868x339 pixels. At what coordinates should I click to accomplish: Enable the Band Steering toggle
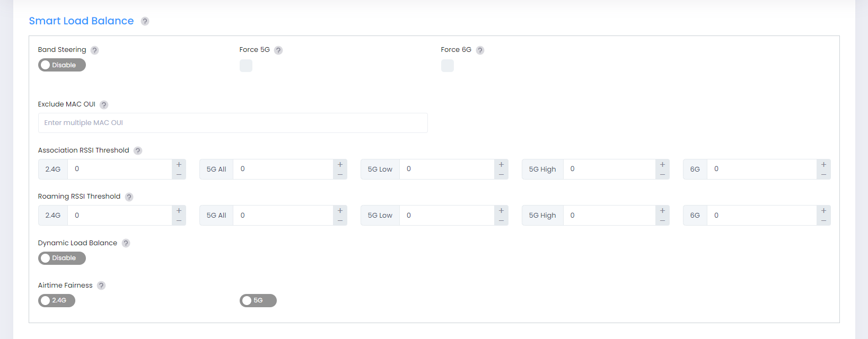[62, 65]
